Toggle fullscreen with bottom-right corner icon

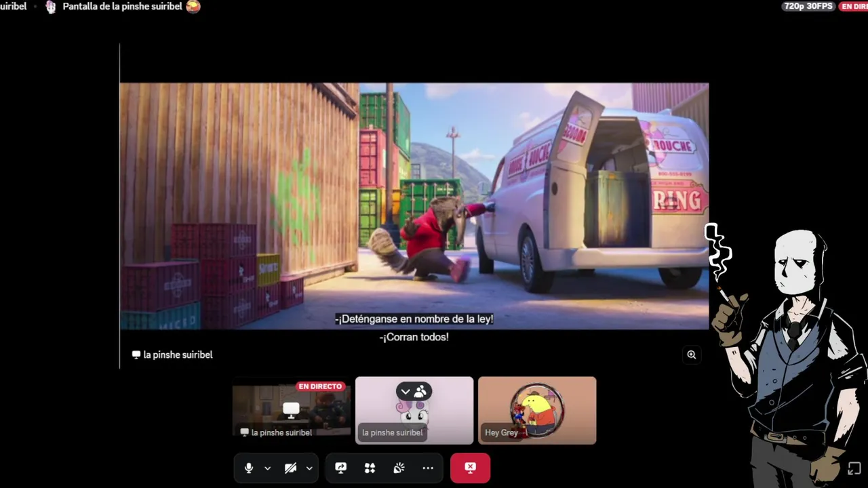coord(854,468)
